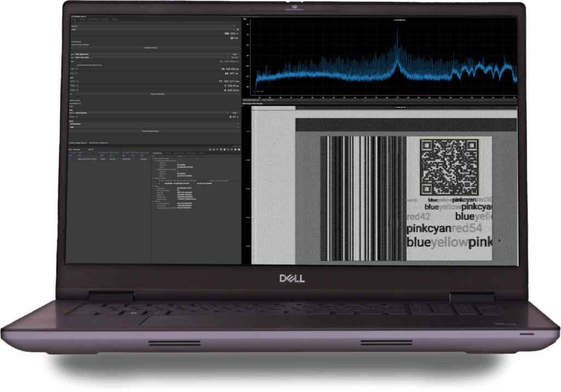Viewport: 561px width, 392px height.
Task: Open the Full Resolution dropdown
Action: pos(154,124)
